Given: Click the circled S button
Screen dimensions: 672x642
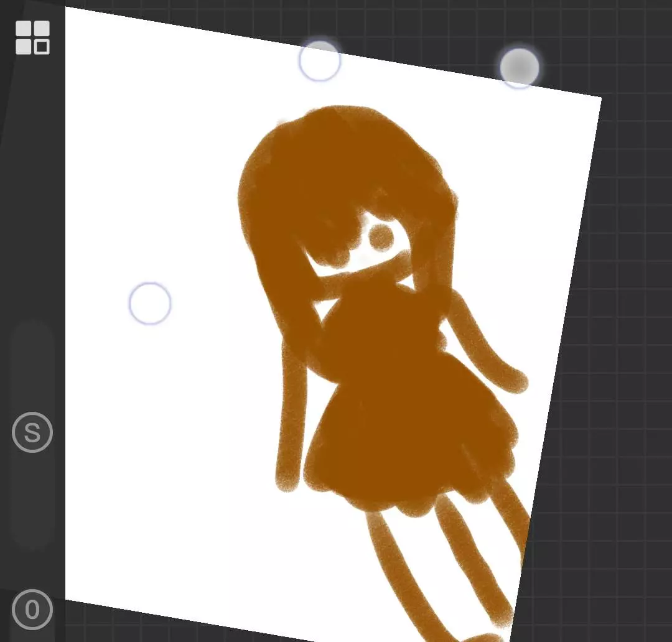Looking at the screenshot, I should (32, 432).
